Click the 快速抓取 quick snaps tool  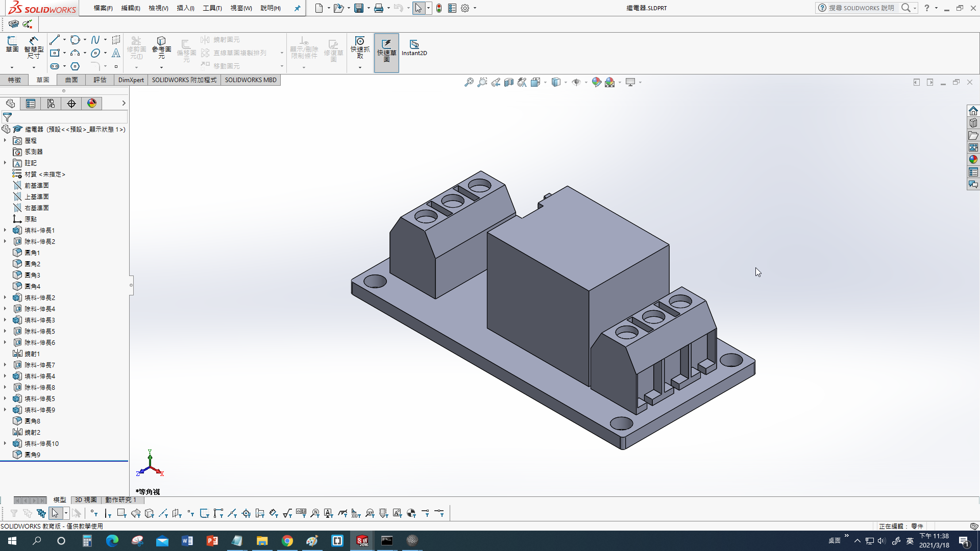point(360,47)
